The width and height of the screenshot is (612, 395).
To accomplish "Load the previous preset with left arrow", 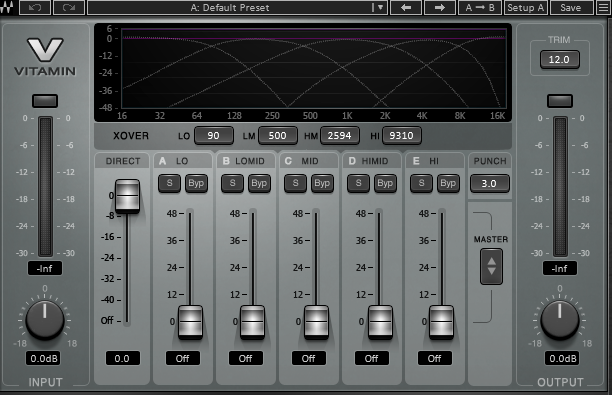I will [x=406, y=7].
